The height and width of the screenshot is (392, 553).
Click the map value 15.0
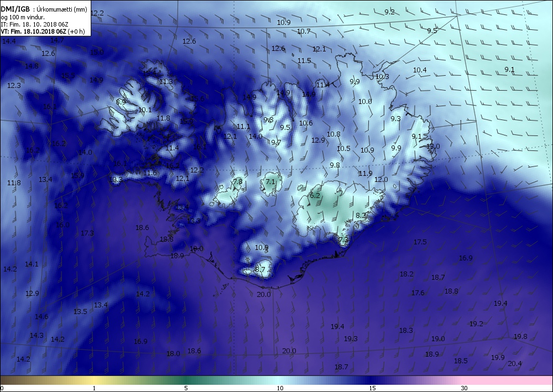[x=97, y=52]
